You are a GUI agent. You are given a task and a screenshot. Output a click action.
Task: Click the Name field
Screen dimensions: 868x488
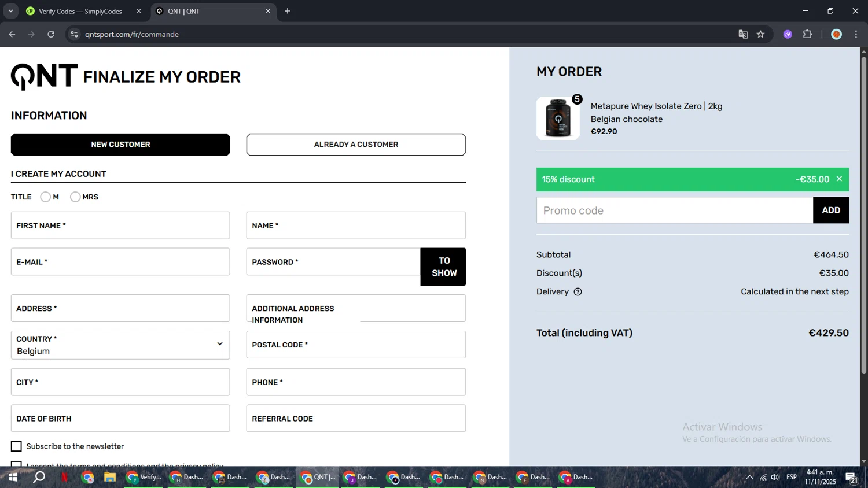[x=356, y=225]
